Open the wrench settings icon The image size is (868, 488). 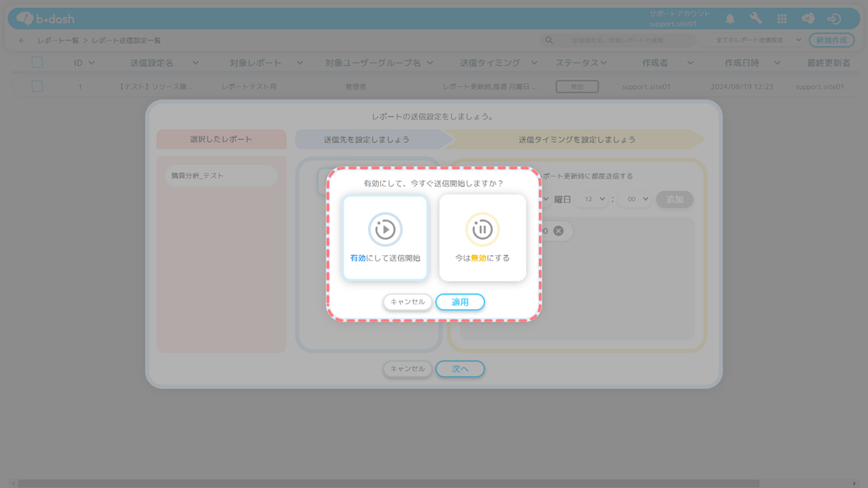pos(755,19)
